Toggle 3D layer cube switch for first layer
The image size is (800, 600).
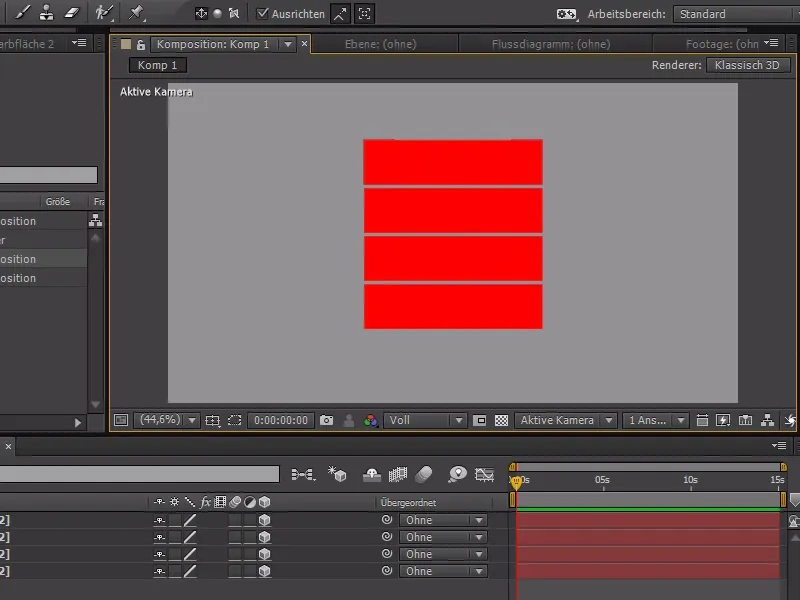[264, 520]
